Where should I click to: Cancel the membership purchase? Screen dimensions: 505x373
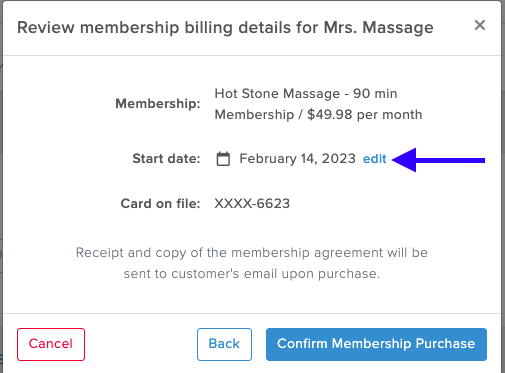click(51, 344)
